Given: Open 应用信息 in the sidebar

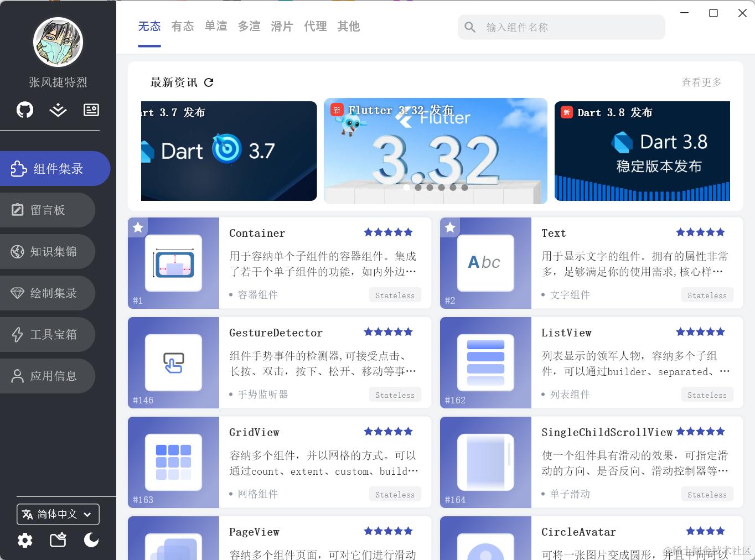Looking at the screenshot, I should pyautogui.click(x=47, y=376).
